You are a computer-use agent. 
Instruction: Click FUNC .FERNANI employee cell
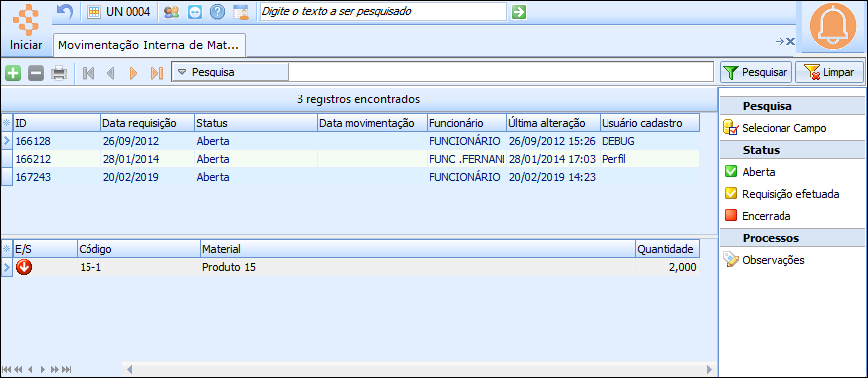pos(466,159)
